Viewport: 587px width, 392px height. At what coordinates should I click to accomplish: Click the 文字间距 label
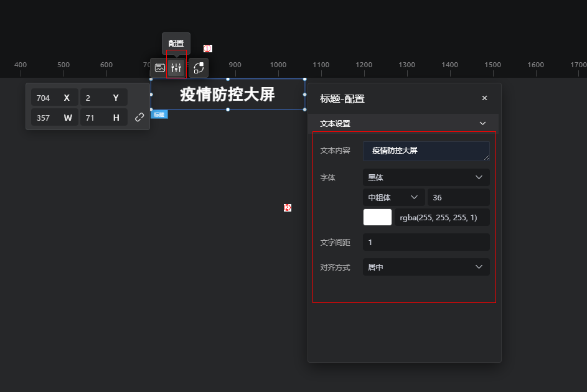pos(335,243)
